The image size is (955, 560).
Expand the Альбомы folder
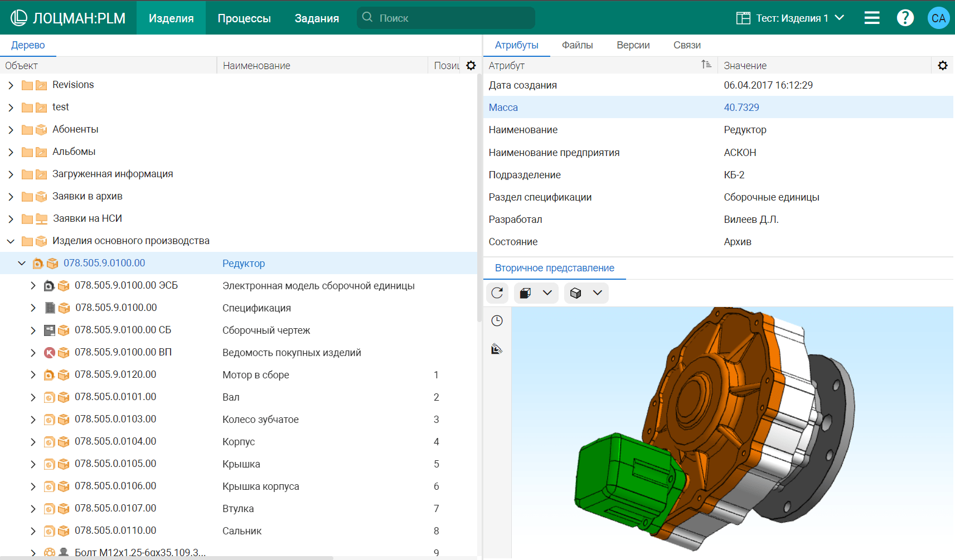point(11,152)
